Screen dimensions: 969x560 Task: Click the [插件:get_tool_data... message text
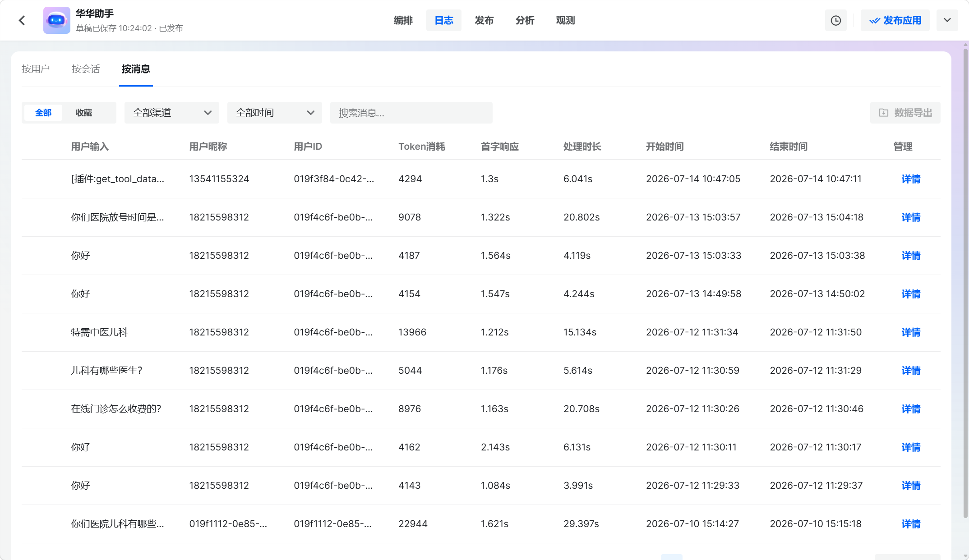(x=118, y=179)
